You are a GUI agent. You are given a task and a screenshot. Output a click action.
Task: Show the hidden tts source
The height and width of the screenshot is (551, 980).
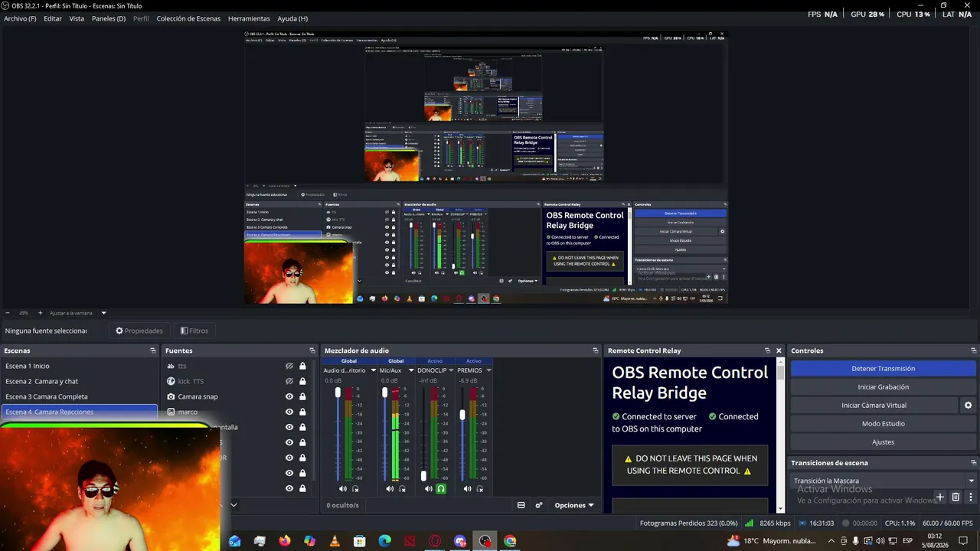coord(289,366)
